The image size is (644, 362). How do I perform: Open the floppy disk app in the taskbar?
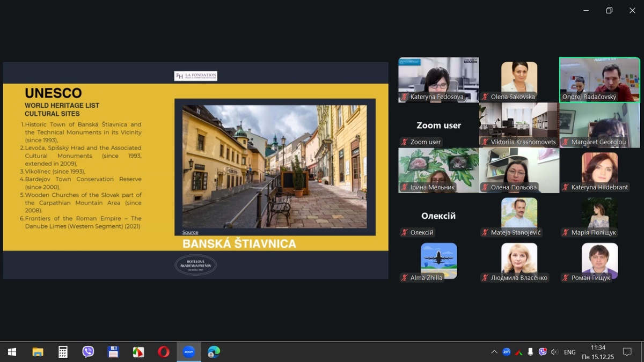(113, 352)
